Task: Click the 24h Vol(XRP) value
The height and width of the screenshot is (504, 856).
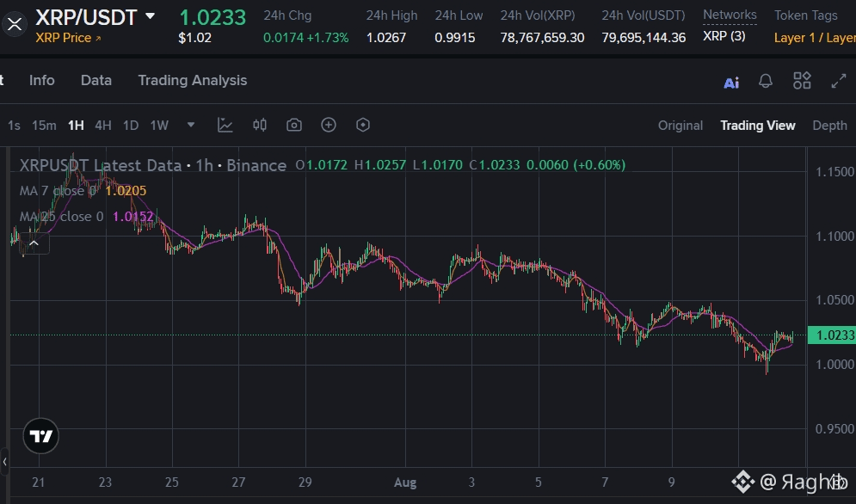Action: [x=542, y=38]
